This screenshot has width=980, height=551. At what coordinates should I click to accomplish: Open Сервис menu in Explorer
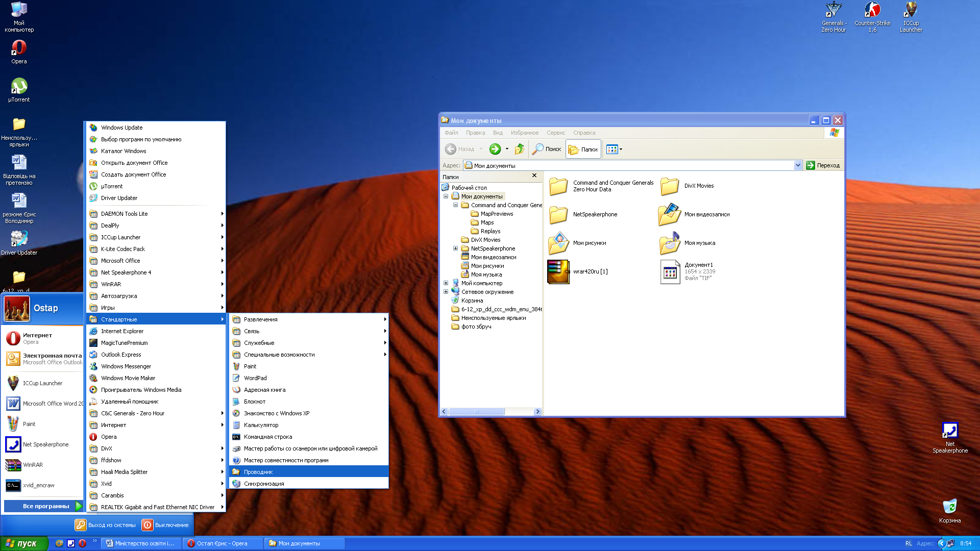point(556,133)
